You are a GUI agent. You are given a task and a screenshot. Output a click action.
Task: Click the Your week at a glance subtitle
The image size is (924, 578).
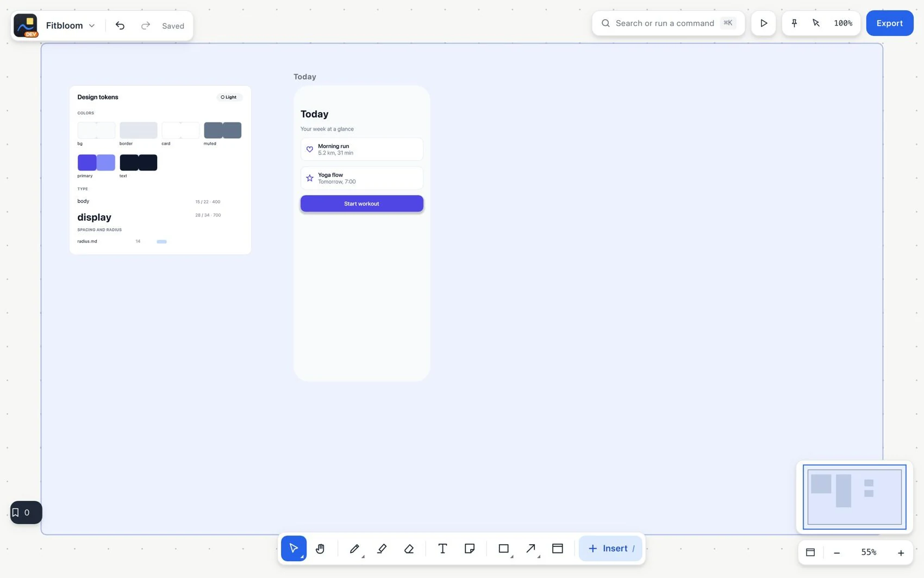pos(327,129)
